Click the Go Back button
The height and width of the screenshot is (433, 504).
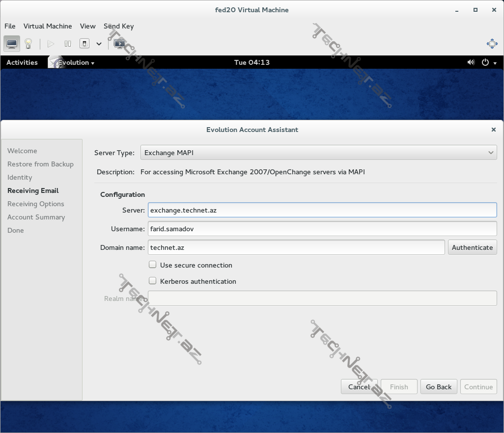(x=439, y=386)
